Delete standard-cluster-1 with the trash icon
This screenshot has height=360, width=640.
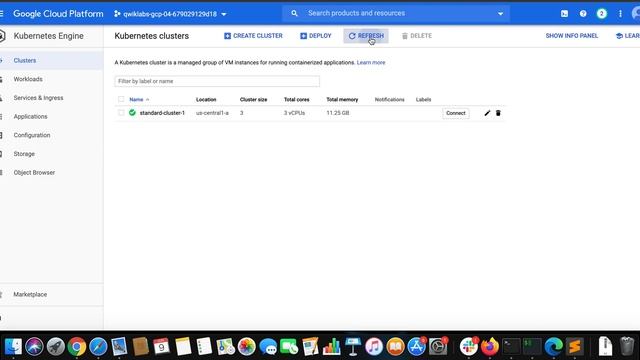coord(498,113)
